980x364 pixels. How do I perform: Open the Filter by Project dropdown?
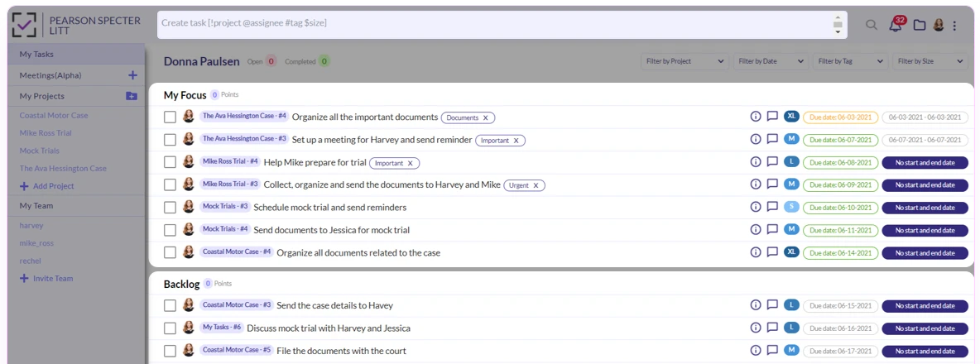tap(685, 61)
